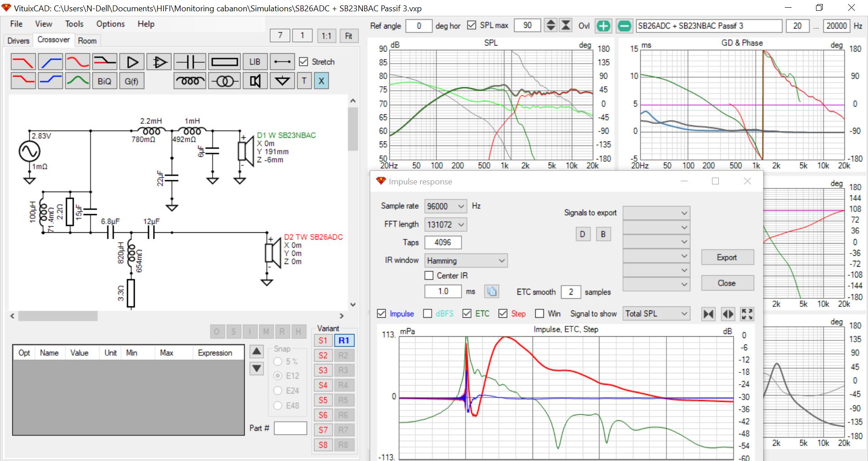Uncheck the Stretch checkbox
The image size is (868, 461).
[304, 62]
